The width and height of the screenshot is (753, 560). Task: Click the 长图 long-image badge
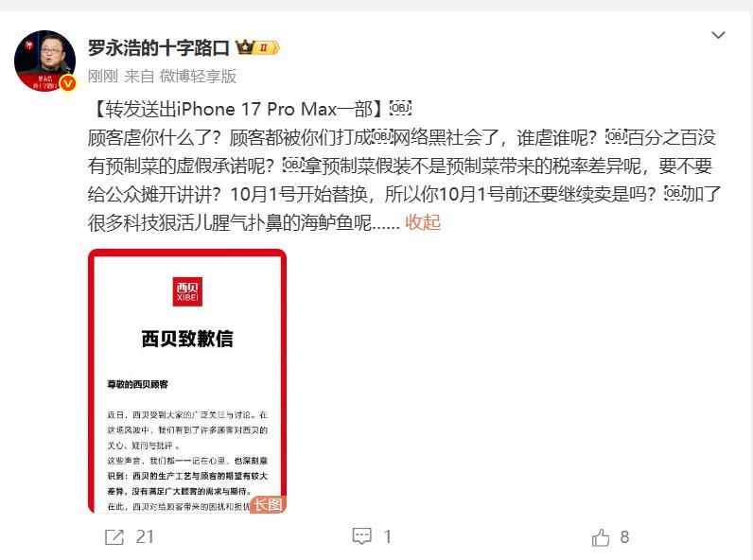(x=268, y=504)
